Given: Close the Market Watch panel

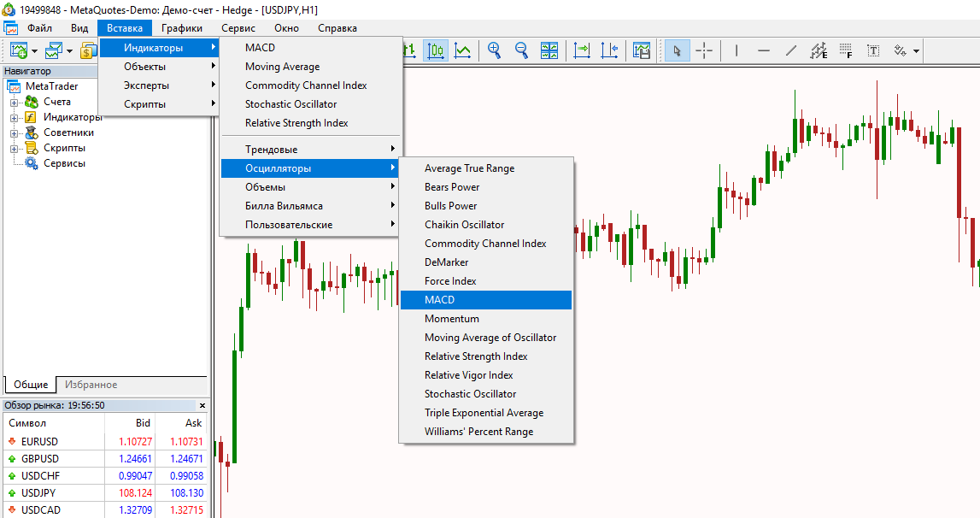Looking at the screenshot, I should pyautogui.click(x=202, y=405).
